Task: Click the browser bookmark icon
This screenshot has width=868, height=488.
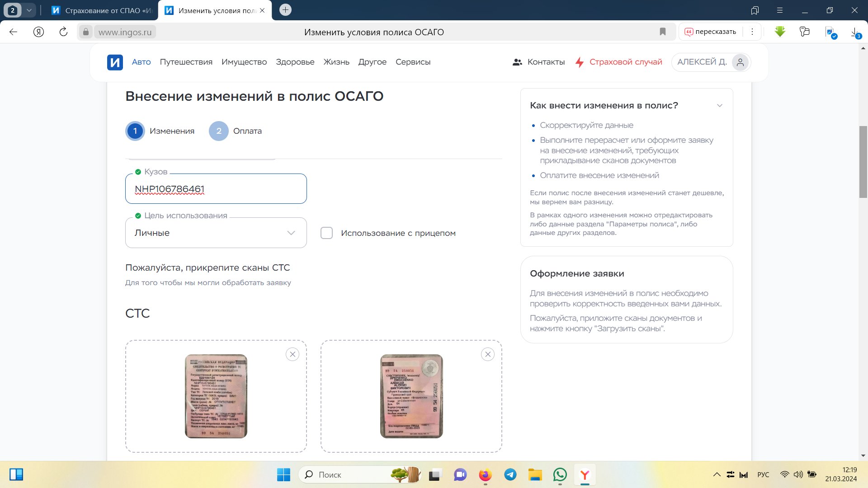Action: coord(662,32)
